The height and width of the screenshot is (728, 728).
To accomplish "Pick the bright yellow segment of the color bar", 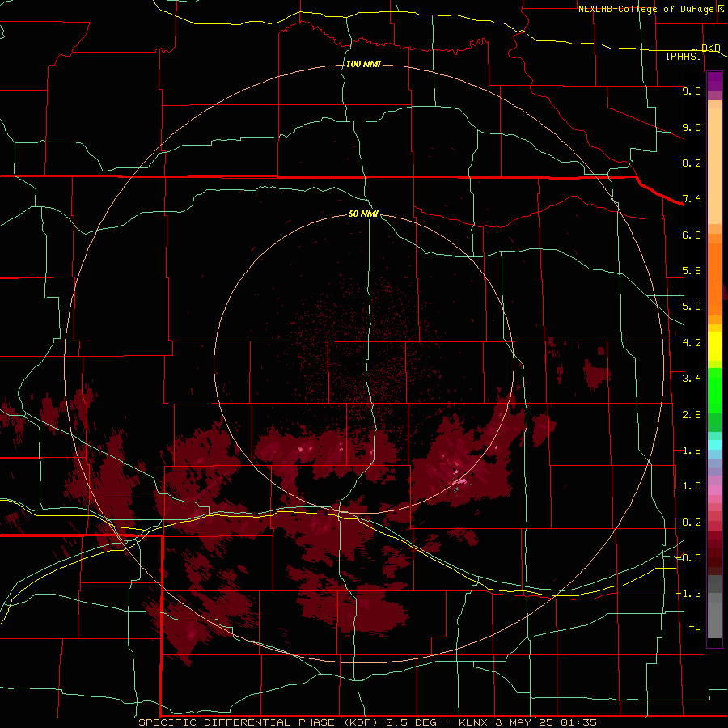I will coord(714,346).
